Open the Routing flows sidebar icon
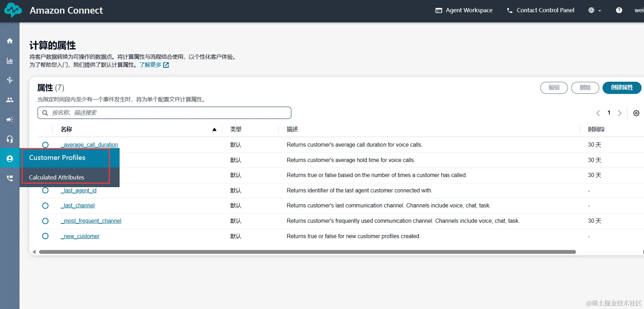This screenshot has width=644, height=309. [10, 80]
